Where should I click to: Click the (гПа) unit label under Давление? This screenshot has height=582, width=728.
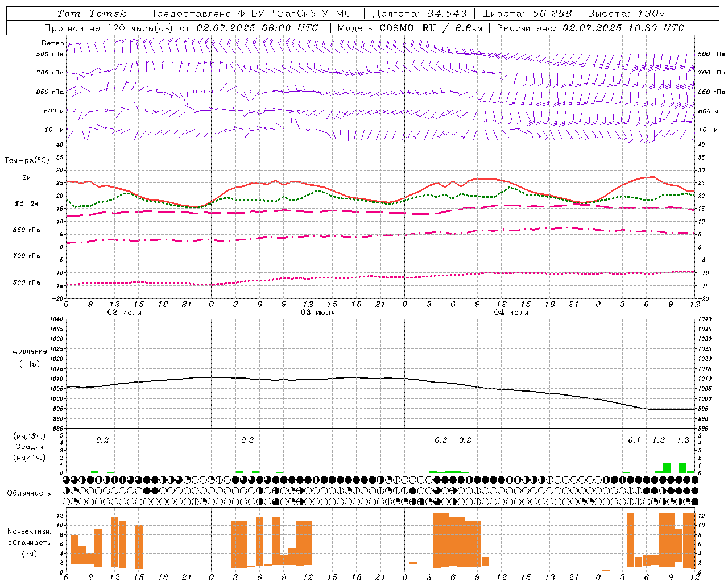point(30,364)
